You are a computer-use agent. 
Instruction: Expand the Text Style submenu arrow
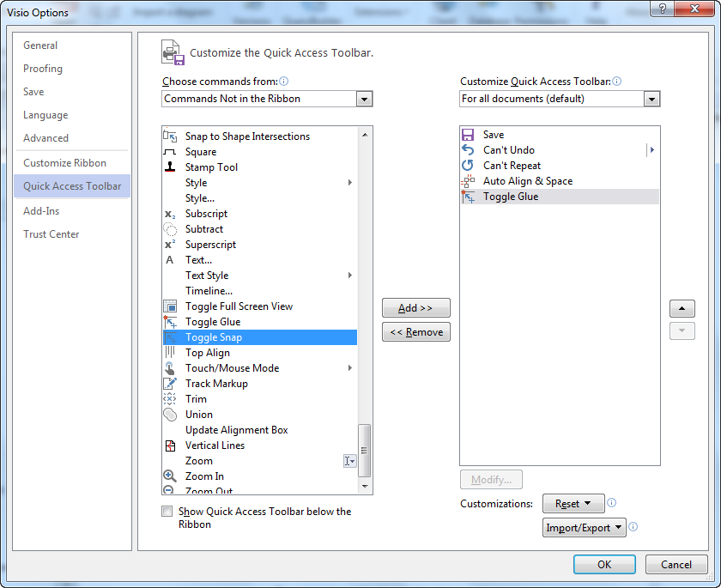point(350,276)
